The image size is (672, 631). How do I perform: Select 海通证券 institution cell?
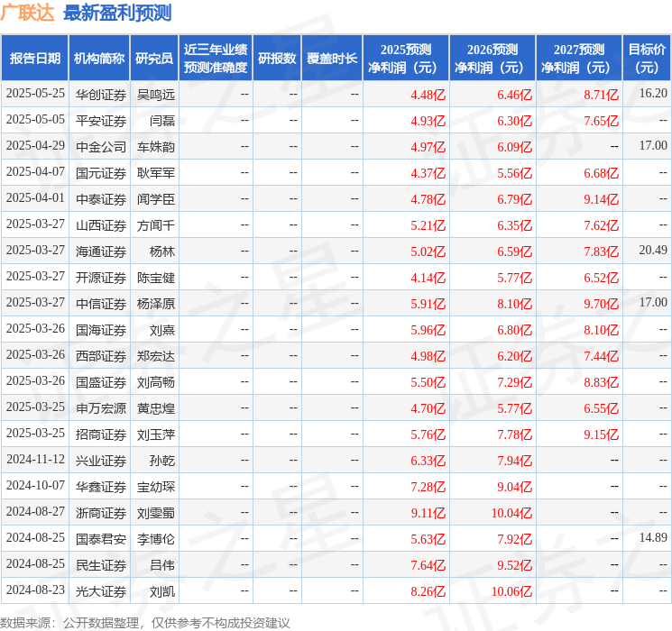point(101,251)
